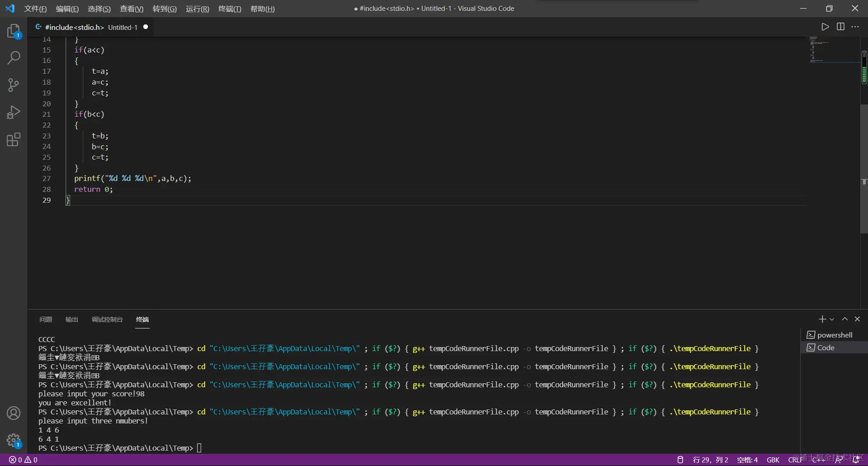868x466 pixels.
Task: Open the Source Control view
Action: pyautogui.click(x=14, y=85)
